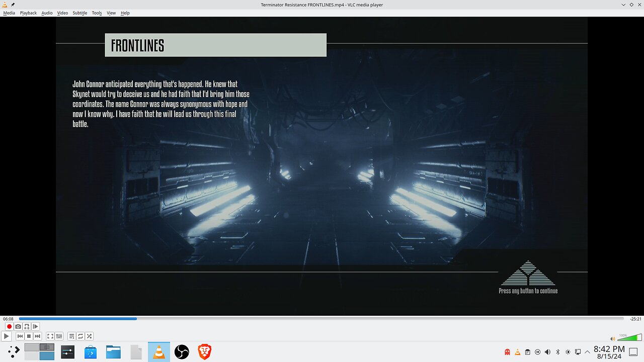644x362 pixels.
Task: Seek within the playback progress bar
Action: click(321, 319)
